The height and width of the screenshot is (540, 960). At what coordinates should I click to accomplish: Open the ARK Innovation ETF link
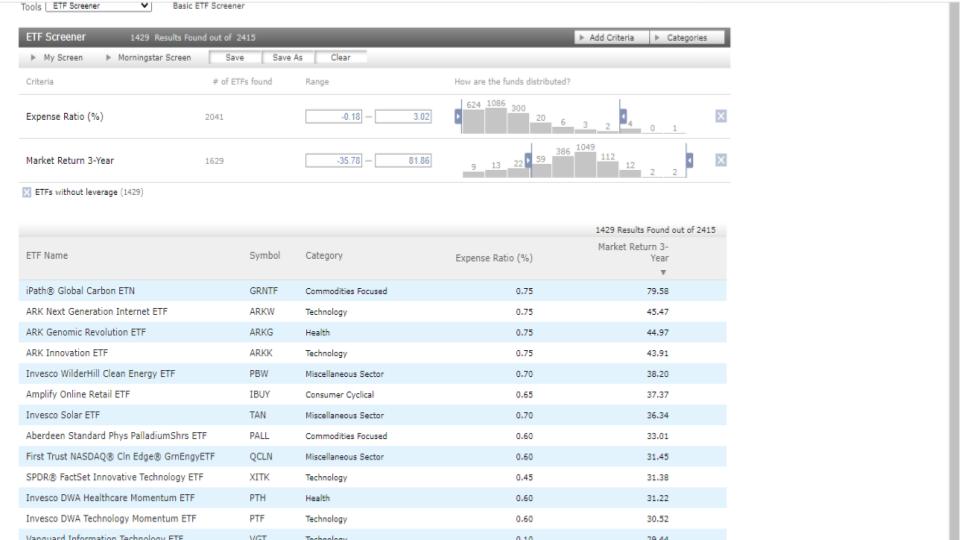(67, 353)
